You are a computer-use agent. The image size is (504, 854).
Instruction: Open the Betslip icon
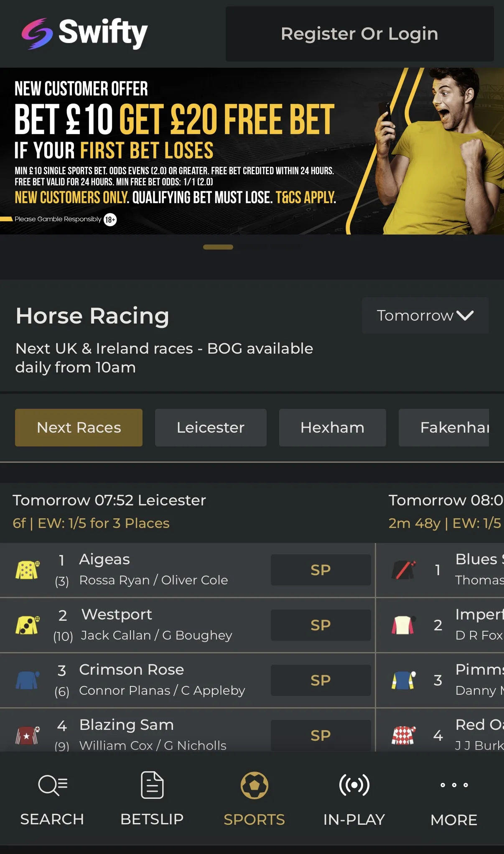(x=152, y=785)
